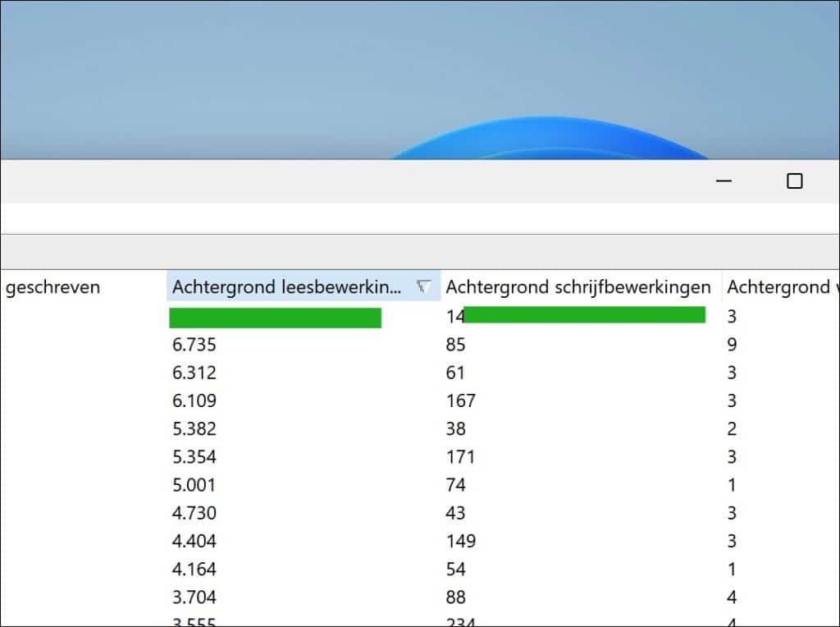The height and width of the screenshot is (627, 840).
Task: Click write value 61
Action: coord(455,373)
